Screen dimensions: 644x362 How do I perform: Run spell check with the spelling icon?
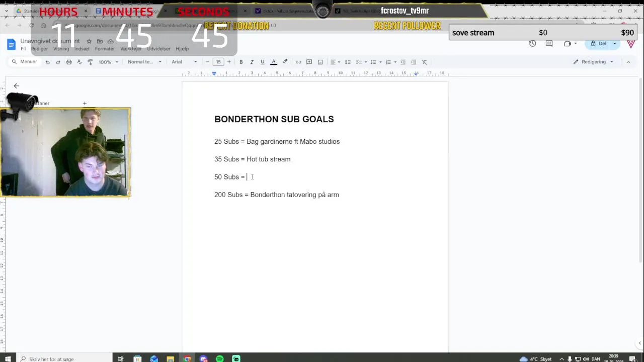pos(79,62)
